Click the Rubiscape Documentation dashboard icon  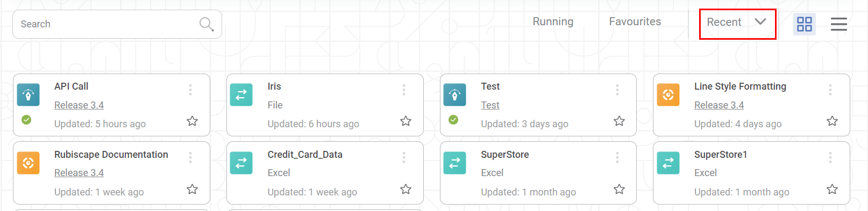28,163
